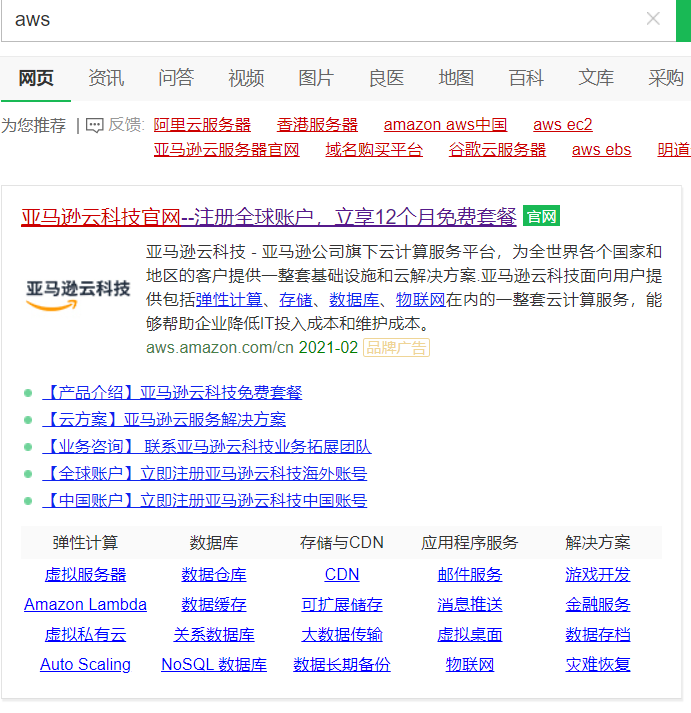Click the 弹性计算 column header in the table
Viewport: 691px width, 713px height.
coord(85,542)
